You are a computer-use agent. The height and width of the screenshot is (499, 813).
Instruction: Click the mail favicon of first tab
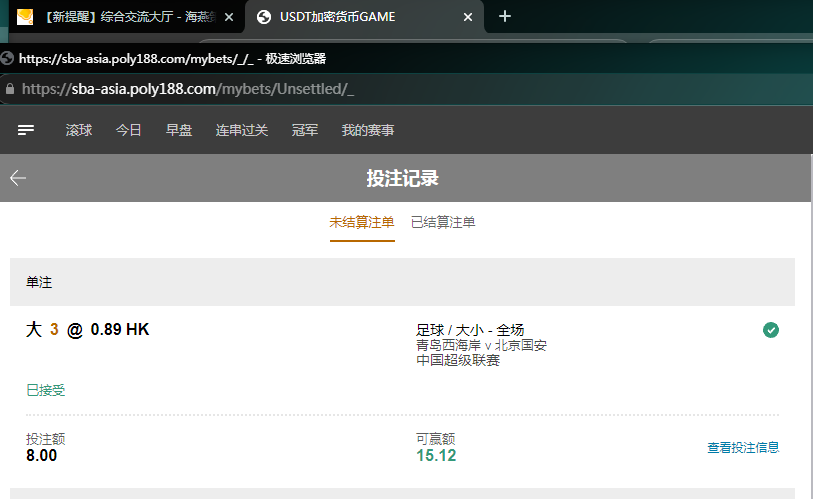coord(25,17)
